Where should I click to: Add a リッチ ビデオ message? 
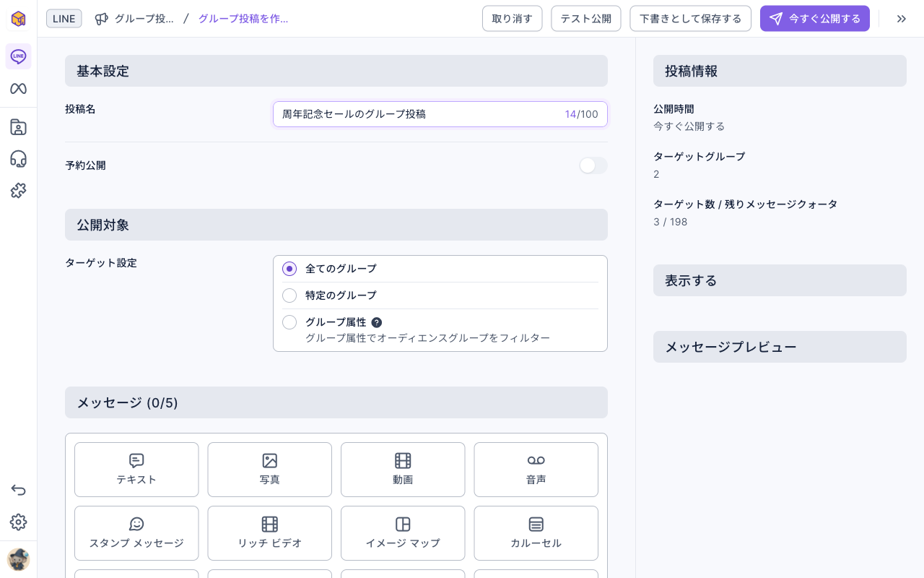pyautogui.click(x=269, y=533)
